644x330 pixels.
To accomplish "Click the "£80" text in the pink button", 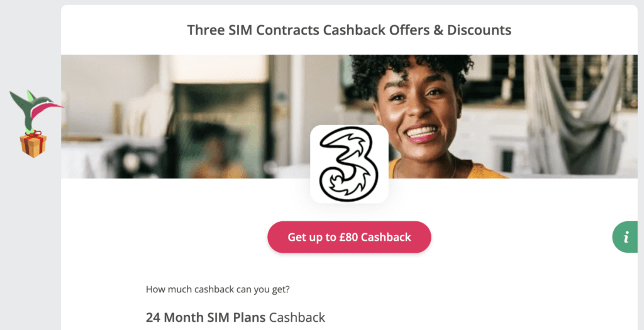I will (348, 237).
